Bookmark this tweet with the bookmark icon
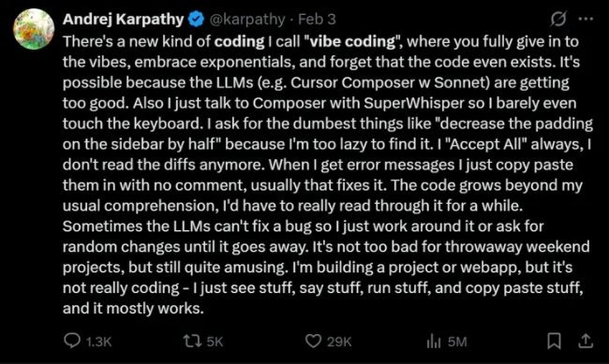Viewport: 609px width, 364px height. [x=554, y=342]
